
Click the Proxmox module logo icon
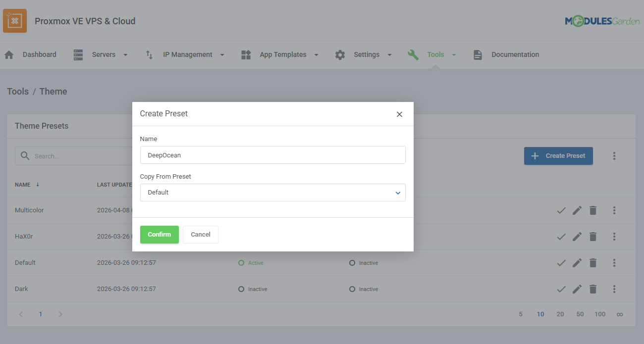tap(15, 21)
